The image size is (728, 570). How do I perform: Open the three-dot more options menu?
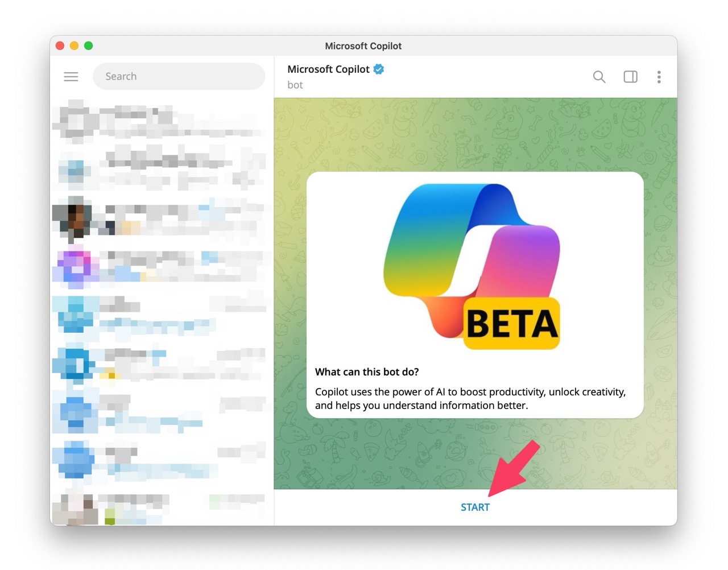coord(659,76)
